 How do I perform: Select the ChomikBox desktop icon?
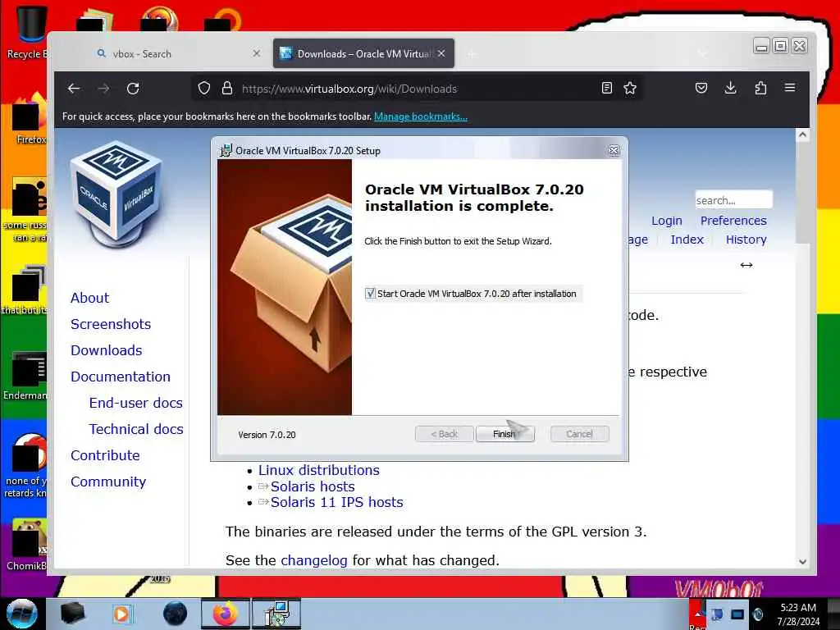(x=27, y=545)
